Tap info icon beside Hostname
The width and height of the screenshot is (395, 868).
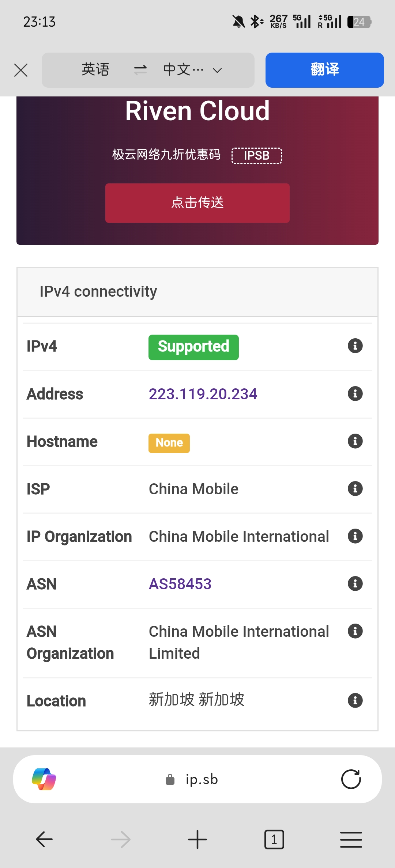355,441
